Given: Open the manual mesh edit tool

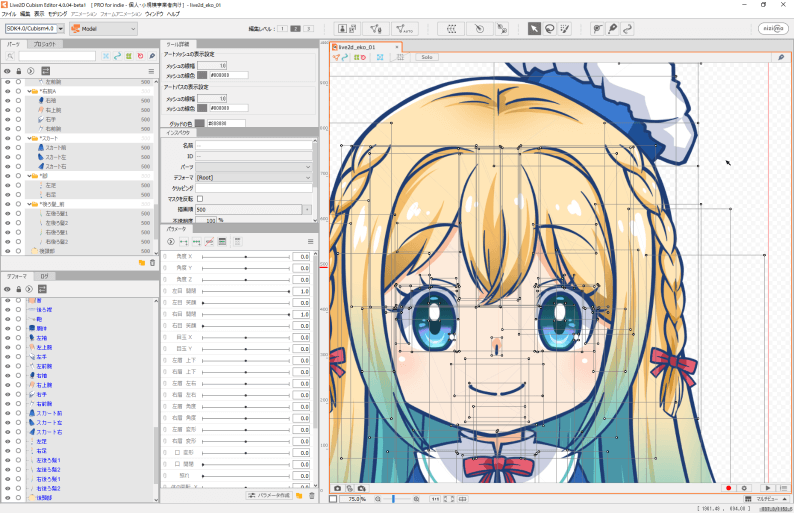Looking at the screenshot, I should 376,29.
